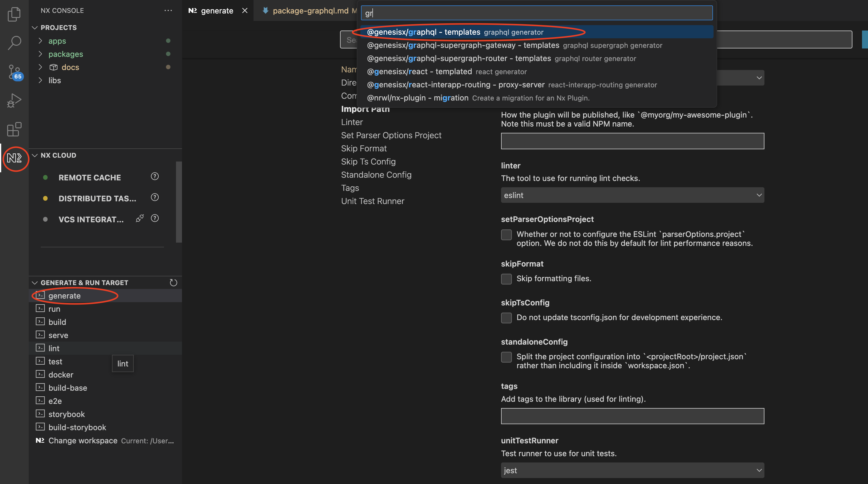Click terminal icon beside test target
Image resolution: width=868 pixels, height=484 pixels.
coord(40,361)
